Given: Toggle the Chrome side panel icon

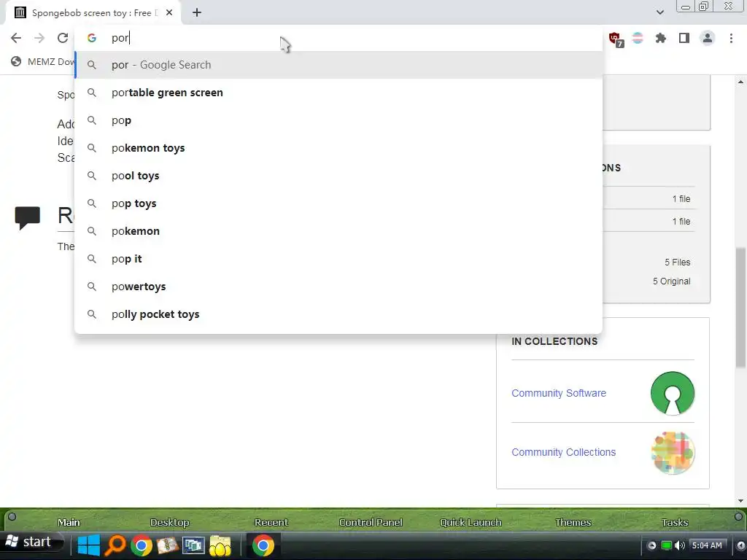Looking at the screenshot, I should tap(684, 38).
